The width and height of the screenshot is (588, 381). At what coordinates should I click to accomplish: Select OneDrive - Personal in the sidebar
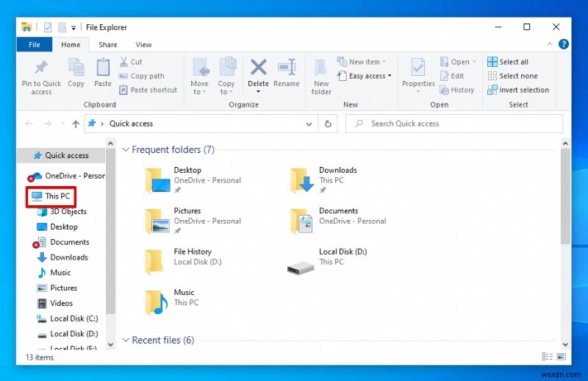pyautogui.click(x=66, y=176)
